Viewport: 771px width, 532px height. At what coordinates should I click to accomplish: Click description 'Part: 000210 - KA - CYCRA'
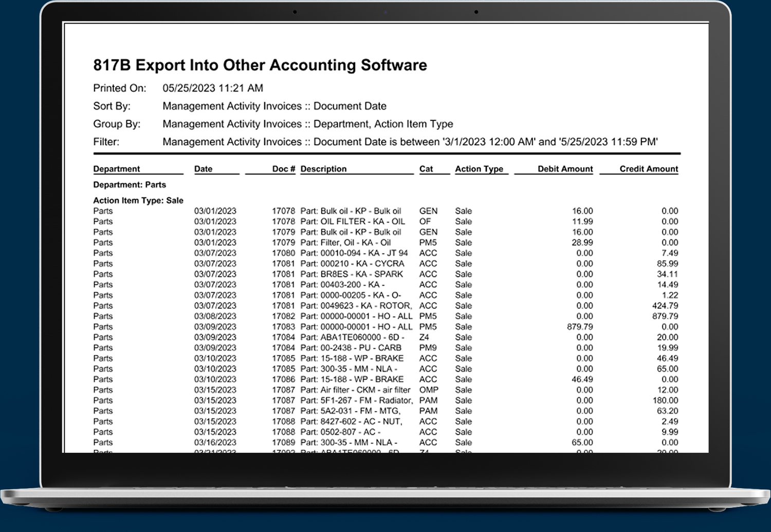[353, 264]
